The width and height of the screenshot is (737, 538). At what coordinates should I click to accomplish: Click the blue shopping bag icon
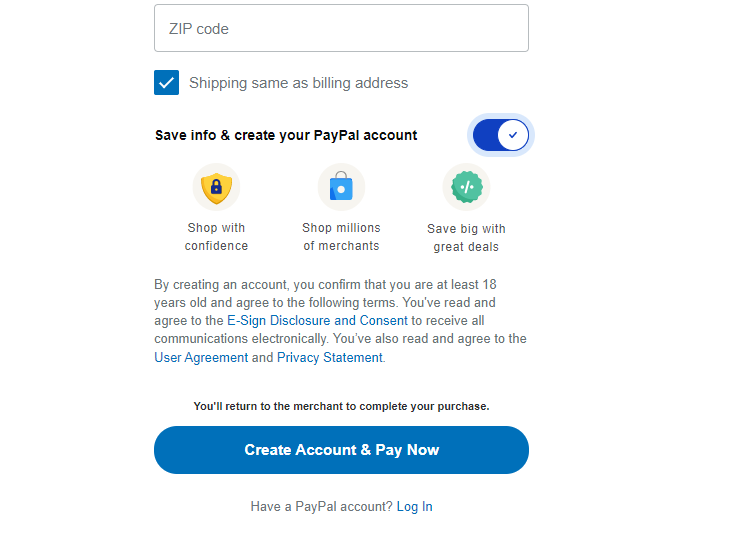341,187
